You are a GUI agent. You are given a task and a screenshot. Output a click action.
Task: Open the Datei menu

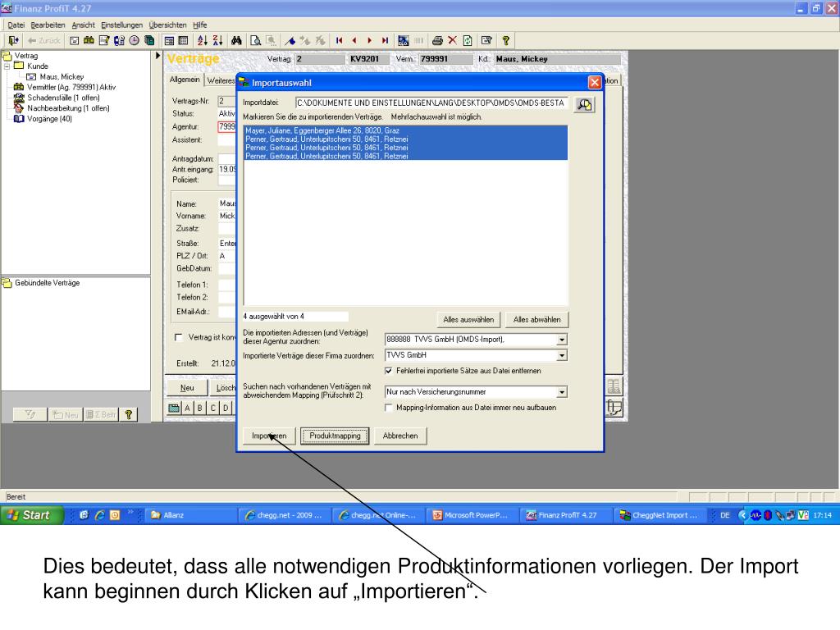coord(16,25)
